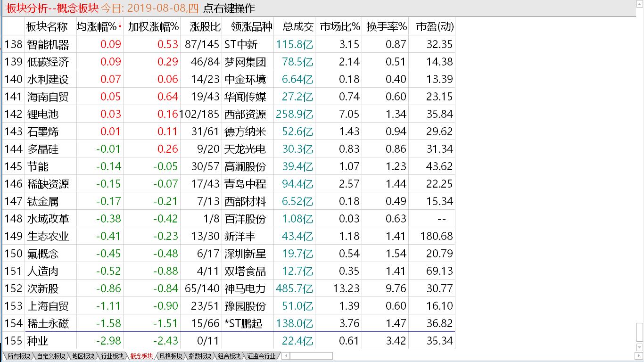The height and width of the screenshot is (362, 644).
Task: Click leading stock 高澜股份
Action: pyautogui.click(x=245, y=166)
